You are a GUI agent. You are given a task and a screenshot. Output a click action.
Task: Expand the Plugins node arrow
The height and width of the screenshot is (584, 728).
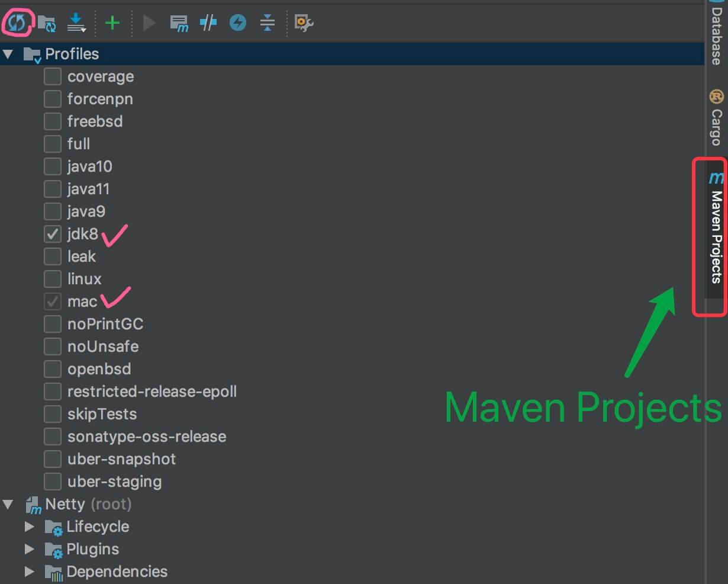click(x=29, y=549)
